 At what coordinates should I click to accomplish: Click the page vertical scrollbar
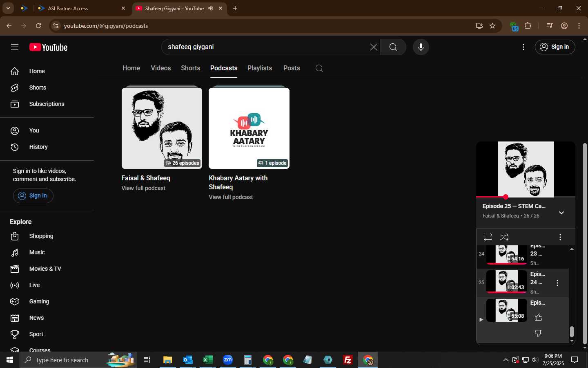585,243
